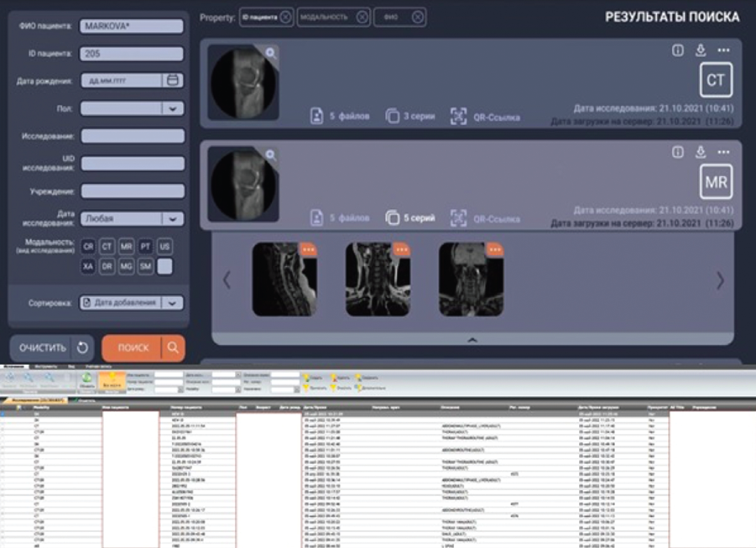Viewport: 756px width, 548px height.
Task: Click the ПОИСК button
Action: (x=143, y=347)
